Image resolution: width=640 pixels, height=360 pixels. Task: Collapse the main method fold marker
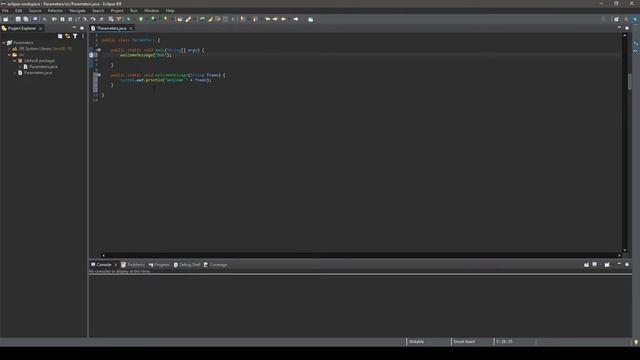99,50
